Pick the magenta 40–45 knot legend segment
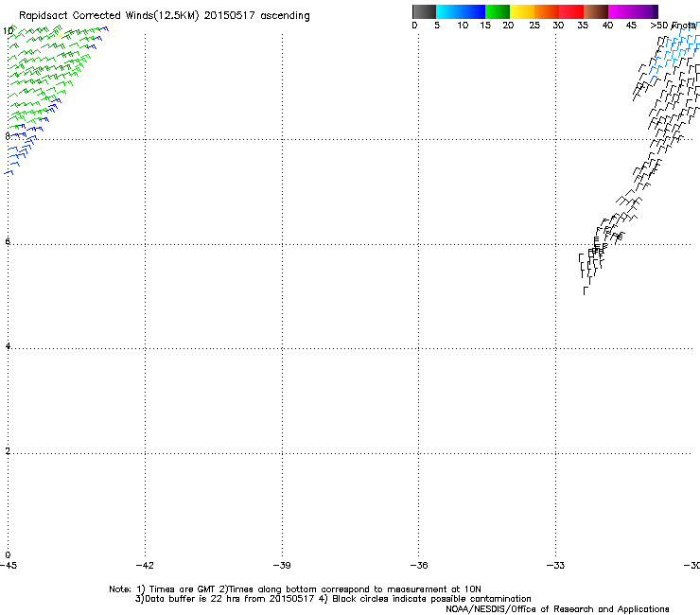Viewport: 700px width, 615px height. point(621,11)
